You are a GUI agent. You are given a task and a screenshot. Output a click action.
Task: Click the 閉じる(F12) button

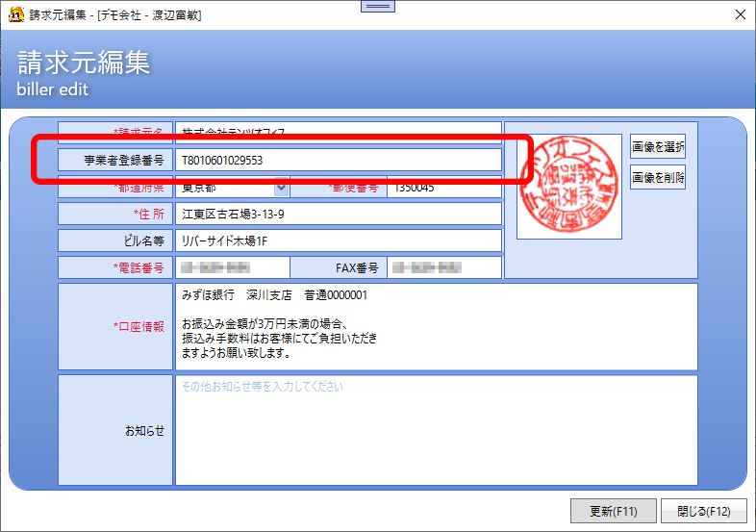click(x=704, y=511)
